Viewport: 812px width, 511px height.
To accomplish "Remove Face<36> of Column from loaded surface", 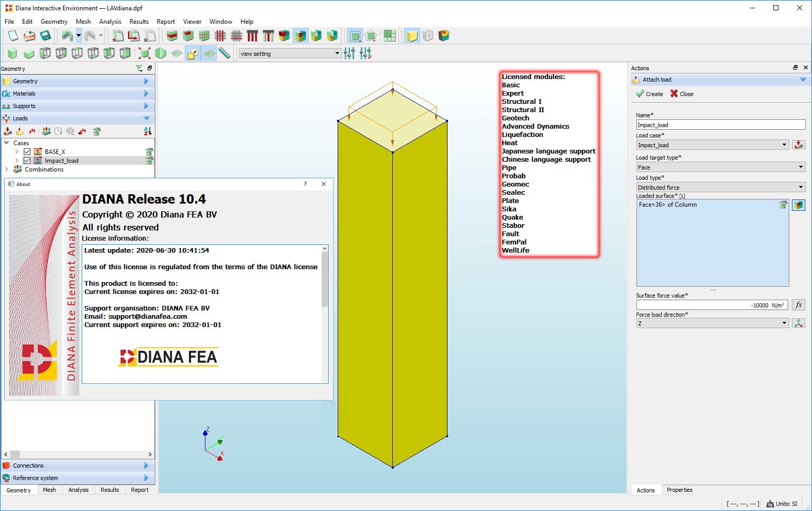I will 783,205.
